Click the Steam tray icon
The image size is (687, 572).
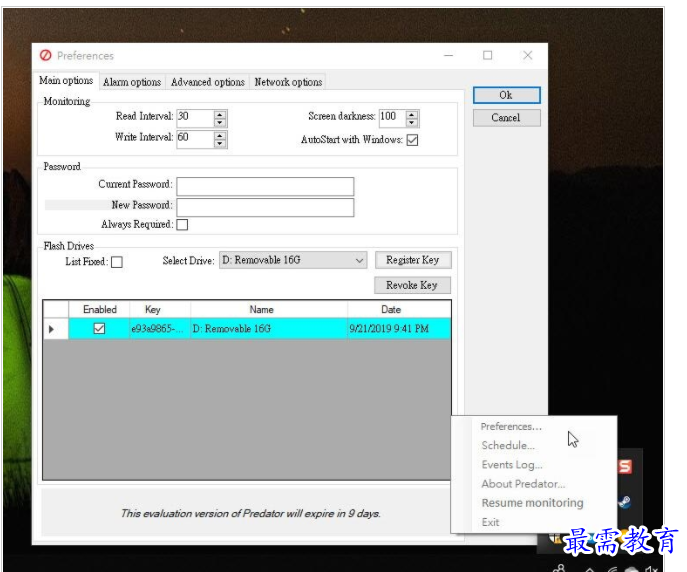click(x=625, y=501)
